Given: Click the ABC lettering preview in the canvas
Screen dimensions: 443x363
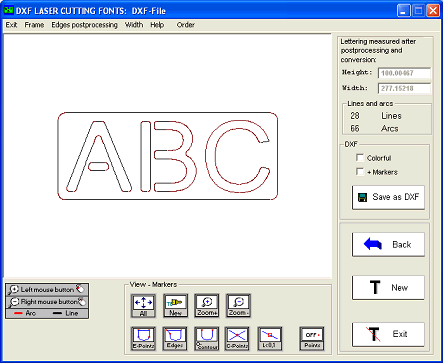Looking at the screenshot, I should point(168,156).
